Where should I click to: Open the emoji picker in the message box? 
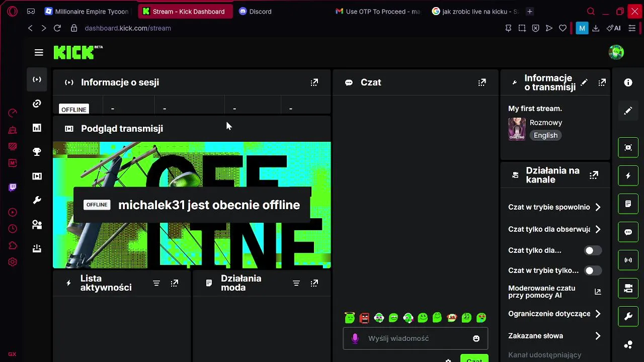coord(476,338)
